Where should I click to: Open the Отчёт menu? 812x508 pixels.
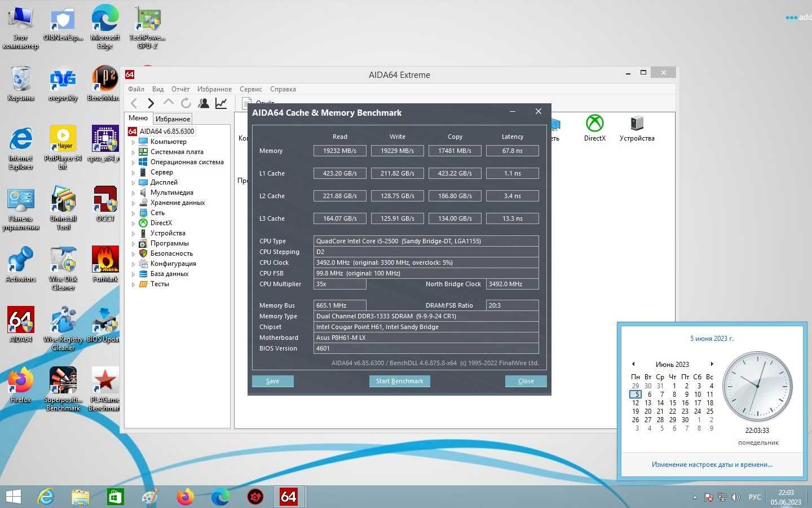click(180, 89)
